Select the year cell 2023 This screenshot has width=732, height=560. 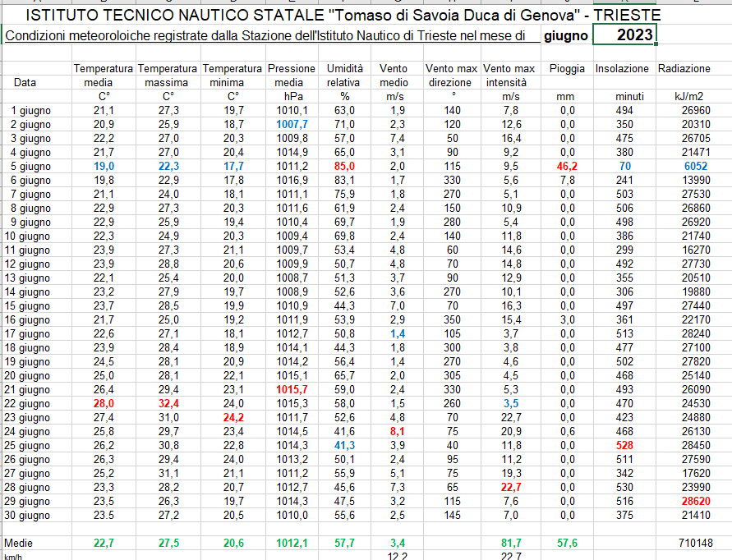pos(624,35)
